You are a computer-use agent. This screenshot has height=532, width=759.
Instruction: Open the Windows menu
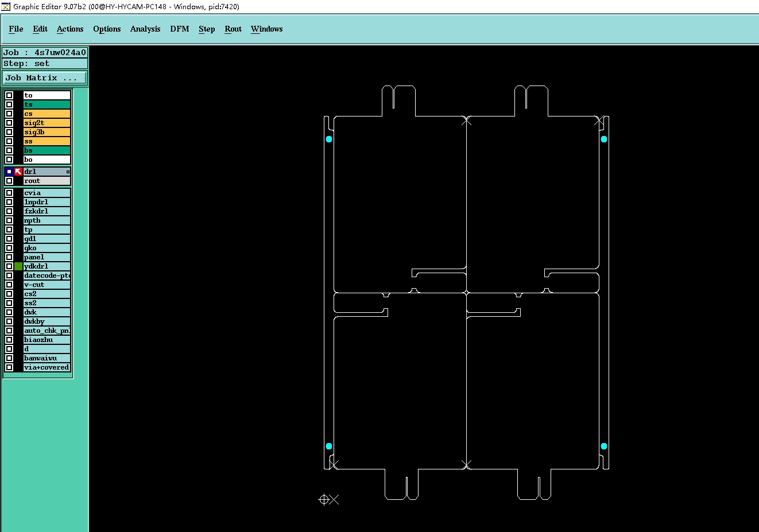267,29
